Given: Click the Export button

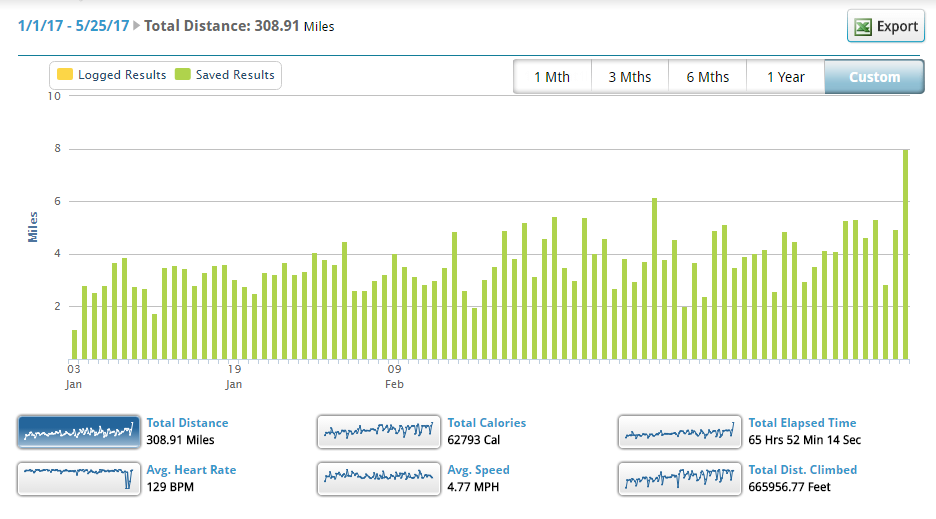Looking at the screenshot, I should [x=885, y=27].
